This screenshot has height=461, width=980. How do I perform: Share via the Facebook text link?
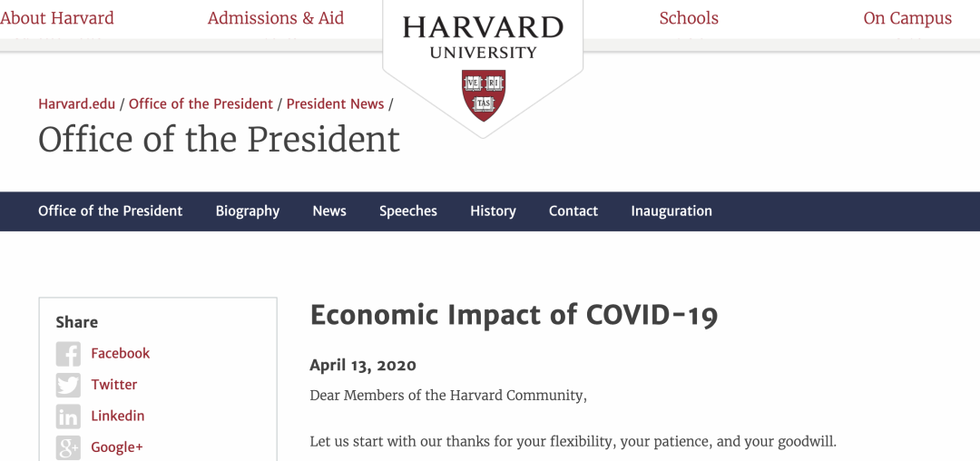pos(121,353)
